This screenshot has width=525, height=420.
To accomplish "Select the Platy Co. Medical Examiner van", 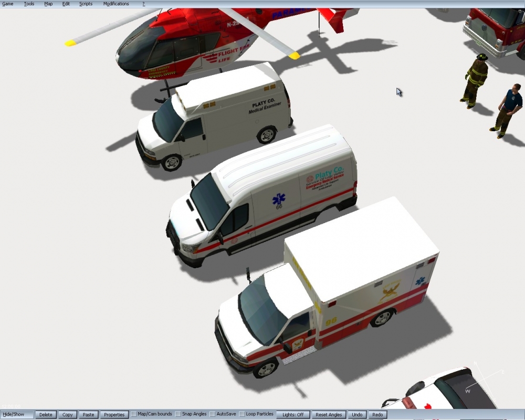I will point(214,115).
